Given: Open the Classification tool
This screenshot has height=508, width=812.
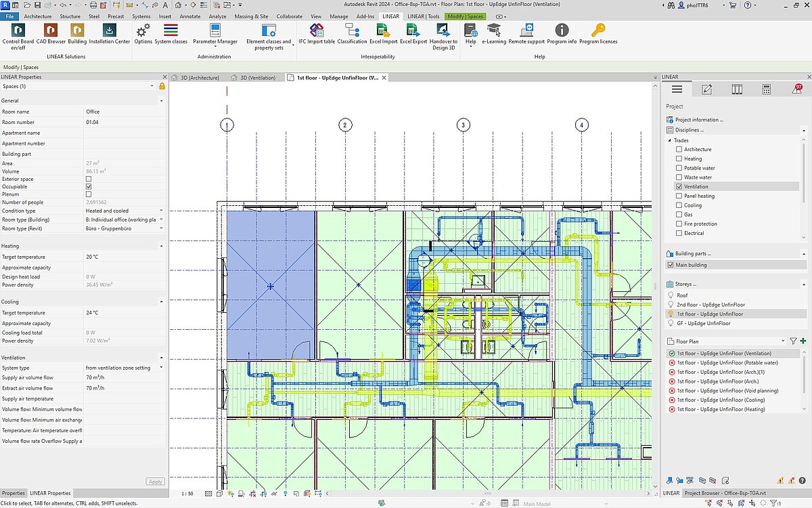Looking at the screenshot, I should [x=352, y=35].
